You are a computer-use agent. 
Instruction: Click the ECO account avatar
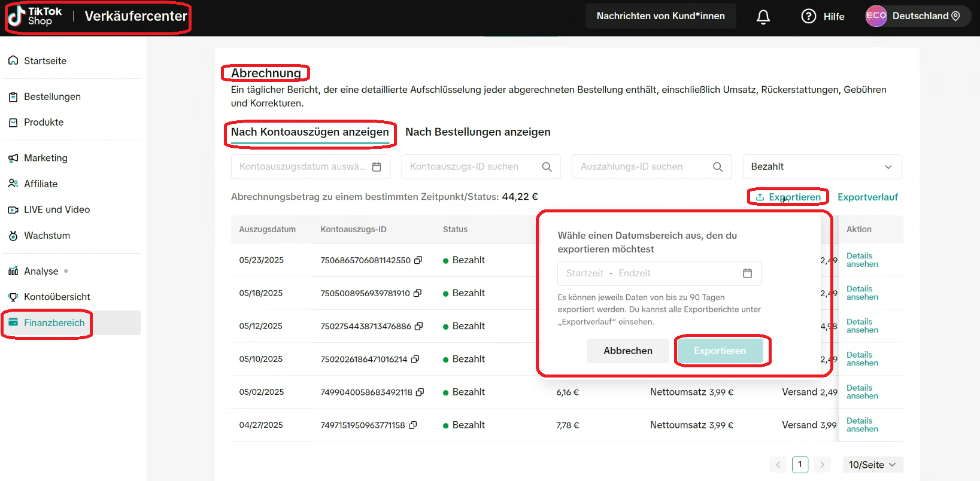[876, 16]
